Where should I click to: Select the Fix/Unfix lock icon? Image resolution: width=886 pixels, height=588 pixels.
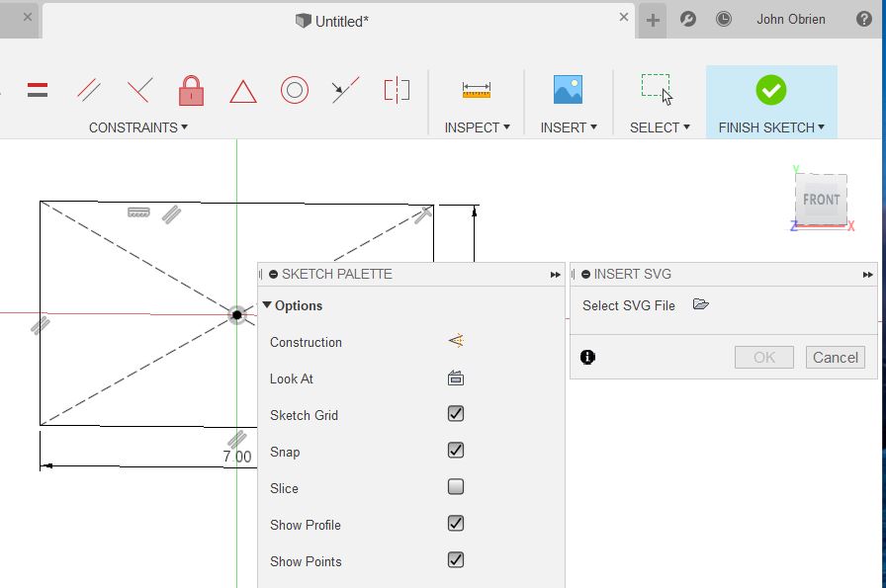(x=191, y=90)
